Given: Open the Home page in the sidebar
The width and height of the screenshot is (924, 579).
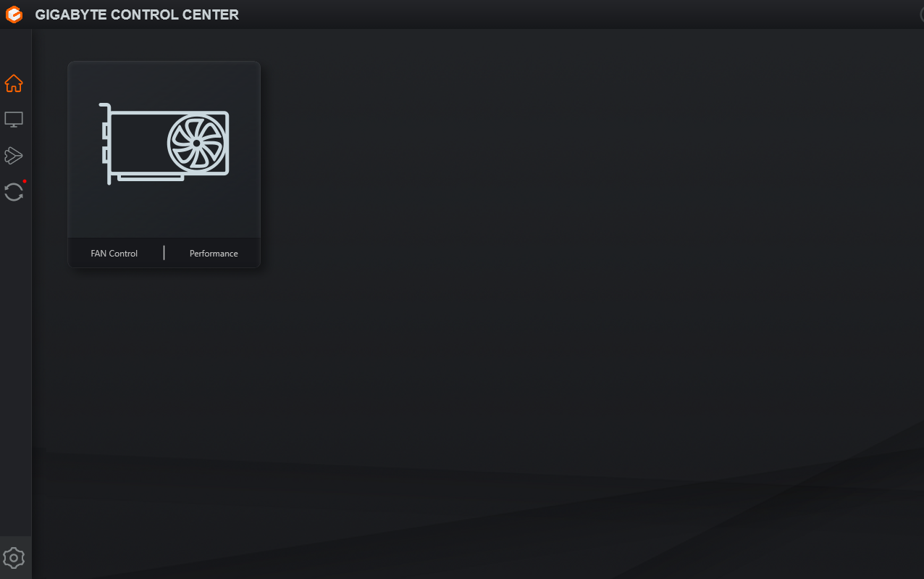Looking at the screenshot, I should click(14, 83).
